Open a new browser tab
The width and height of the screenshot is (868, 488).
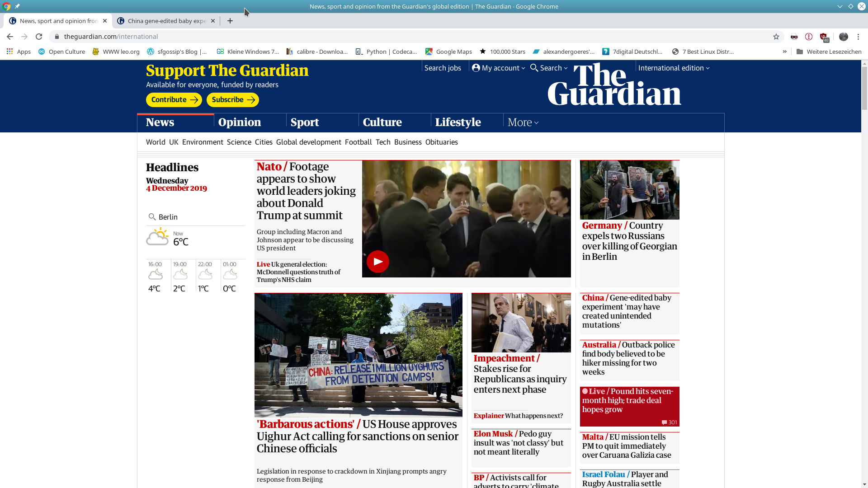[230, 21]
